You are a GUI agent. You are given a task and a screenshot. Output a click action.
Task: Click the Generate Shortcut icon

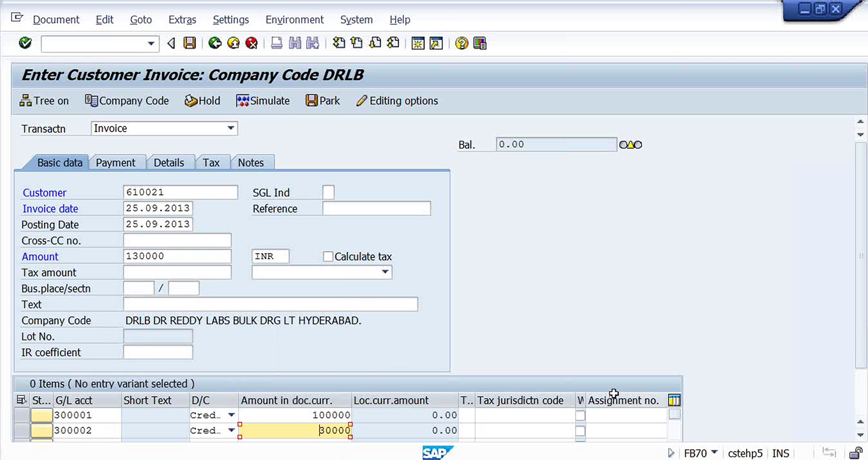pos(436,43)
